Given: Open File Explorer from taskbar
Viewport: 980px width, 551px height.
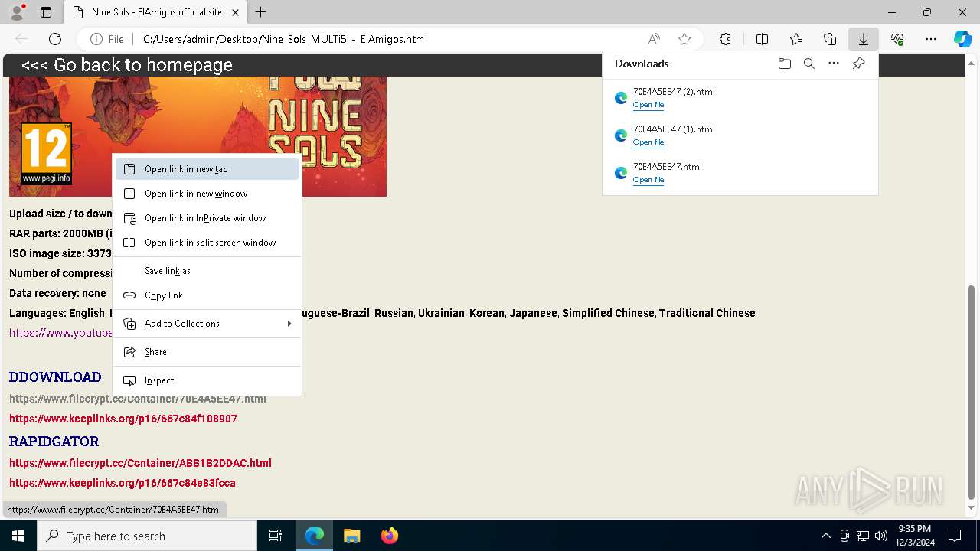Looking at the screenshot, I should coord(351,536).
